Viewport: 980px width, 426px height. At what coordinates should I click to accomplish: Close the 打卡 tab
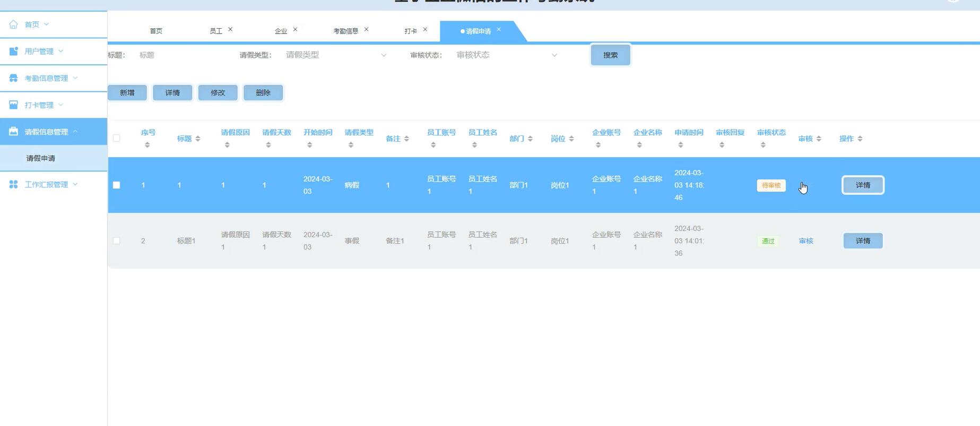(425, 29)
